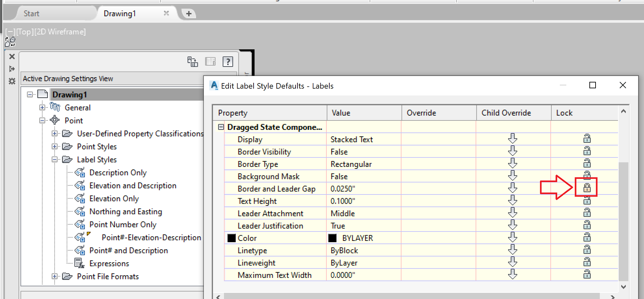This screenshot has width=644, height=299.
Task: Collapse the Label Styles folder
Action: [55, 159]
